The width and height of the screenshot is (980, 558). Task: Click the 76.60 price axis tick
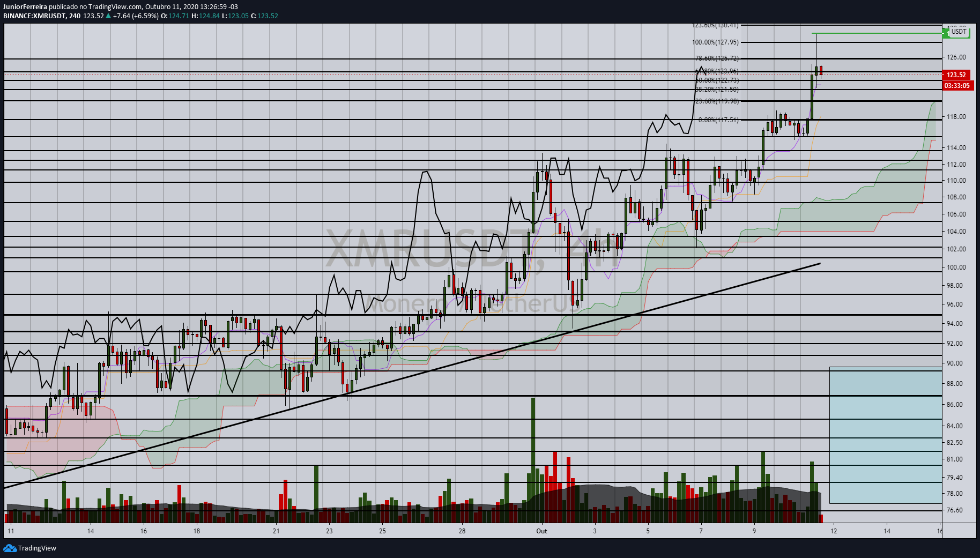click(x=955, y=510)
